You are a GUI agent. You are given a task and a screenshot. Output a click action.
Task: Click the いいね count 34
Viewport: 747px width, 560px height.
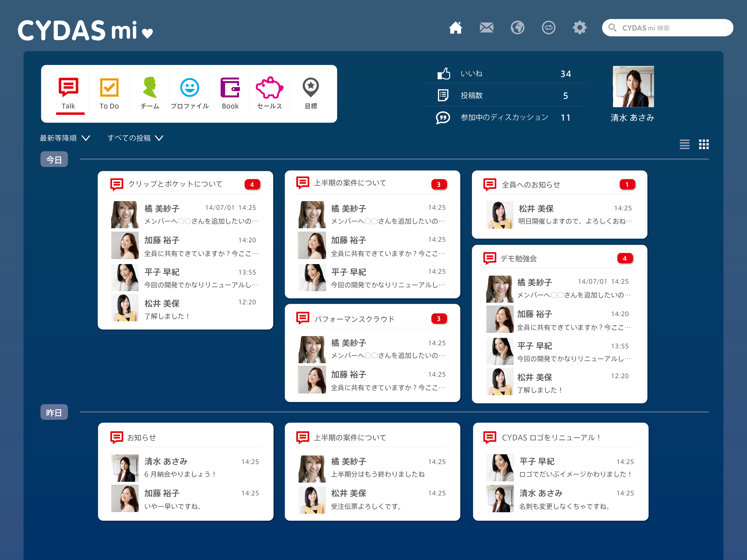[x=566, y=74]
